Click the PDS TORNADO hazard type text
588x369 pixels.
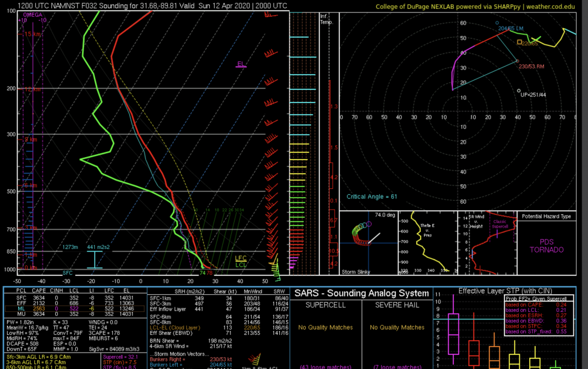(546, 246)
